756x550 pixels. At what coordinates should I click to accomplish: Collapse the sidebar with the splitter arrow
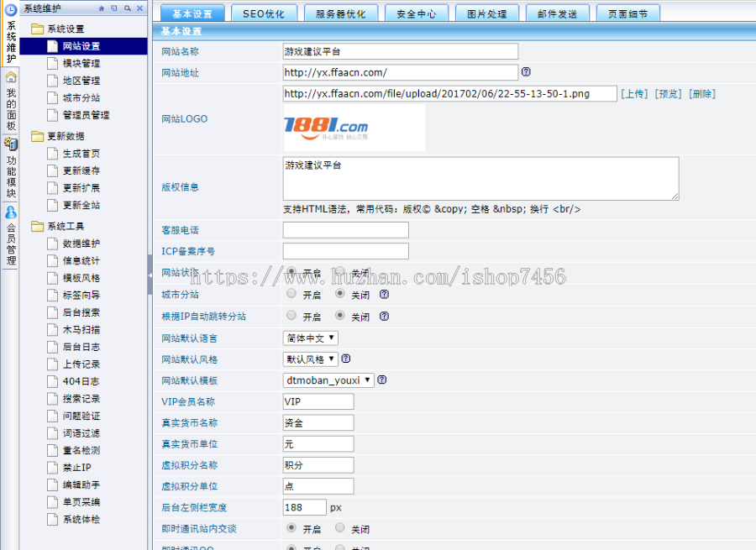150,275
